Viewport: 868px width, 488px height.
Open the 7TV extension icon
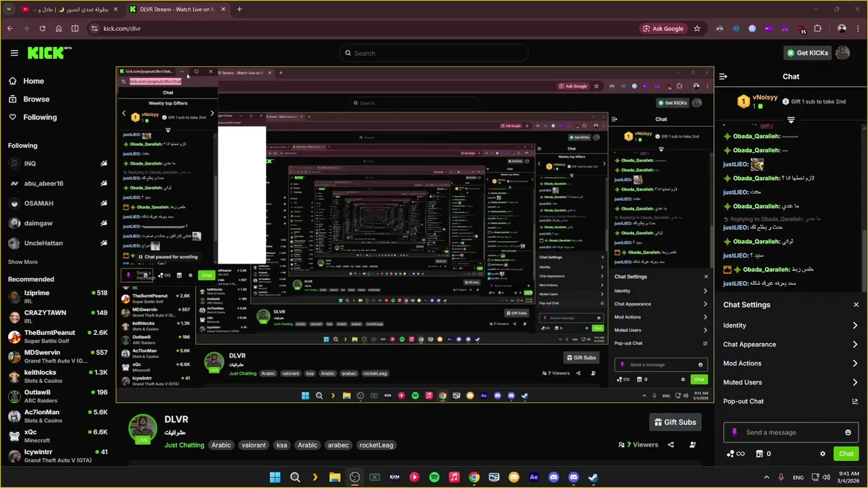point(785,28)
